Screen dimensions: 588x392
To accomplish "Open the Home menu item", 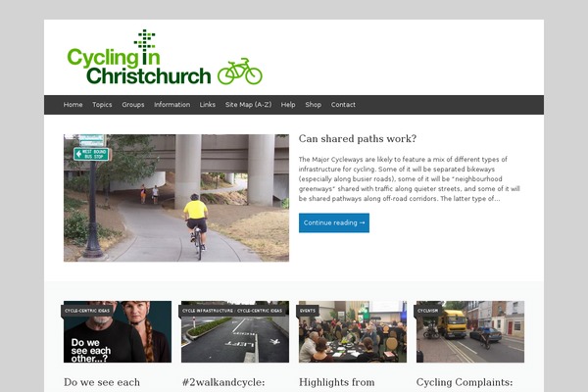I will (x=73, y=105).
